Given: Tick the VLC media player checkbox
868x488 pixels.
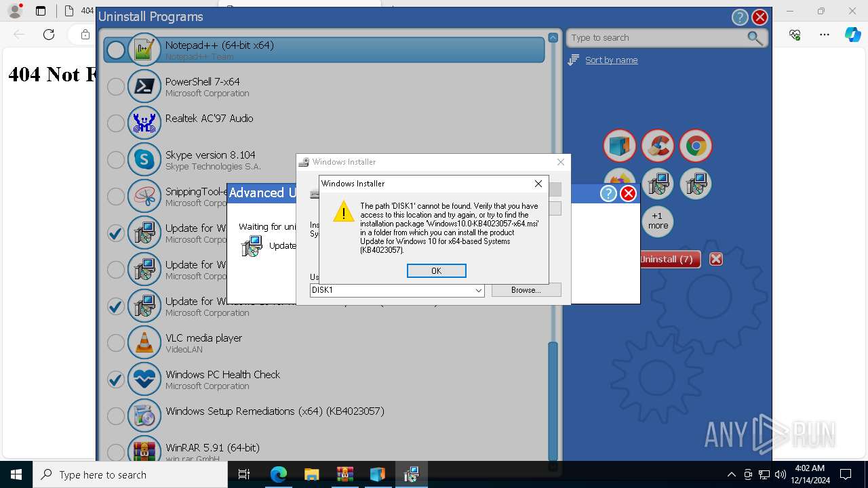Looking at the screenshot, I should point(116,342).
